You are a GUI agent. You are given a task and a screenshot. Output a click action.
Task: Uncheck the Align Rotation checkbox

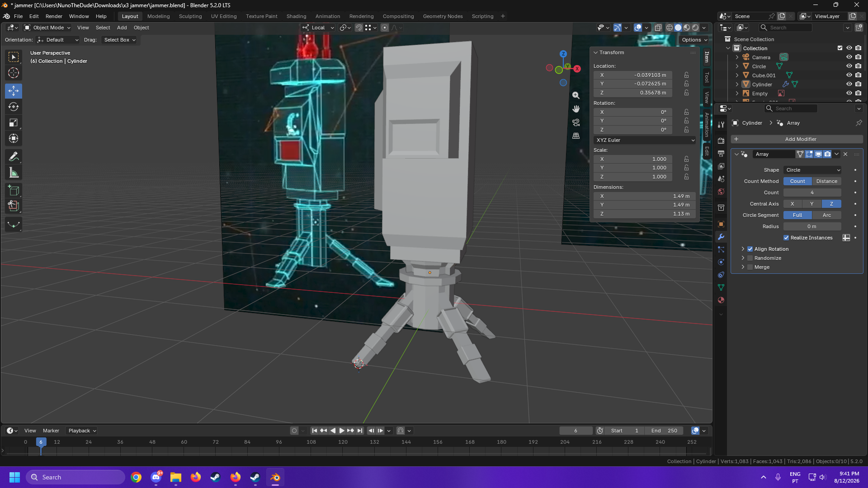pyautogui.click(x=750, y=249)
